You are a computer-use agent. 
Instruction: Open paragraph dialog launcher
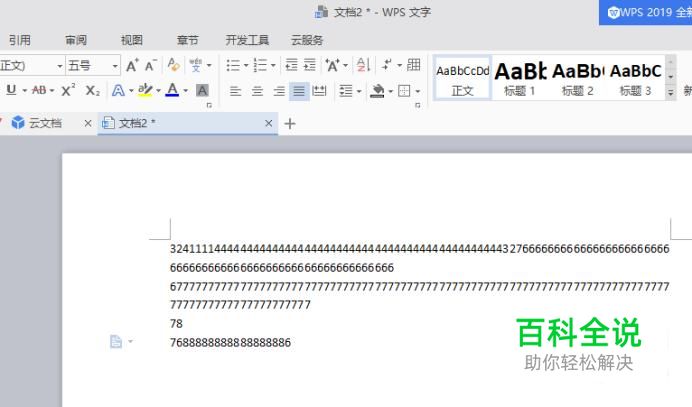pos(417,105)
